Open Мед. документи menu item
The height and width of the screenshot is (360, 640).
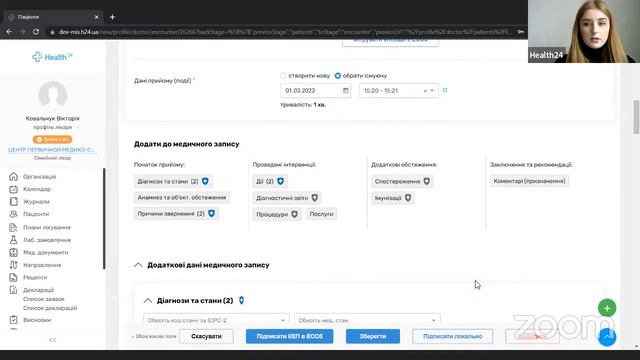tap(45, 252)
